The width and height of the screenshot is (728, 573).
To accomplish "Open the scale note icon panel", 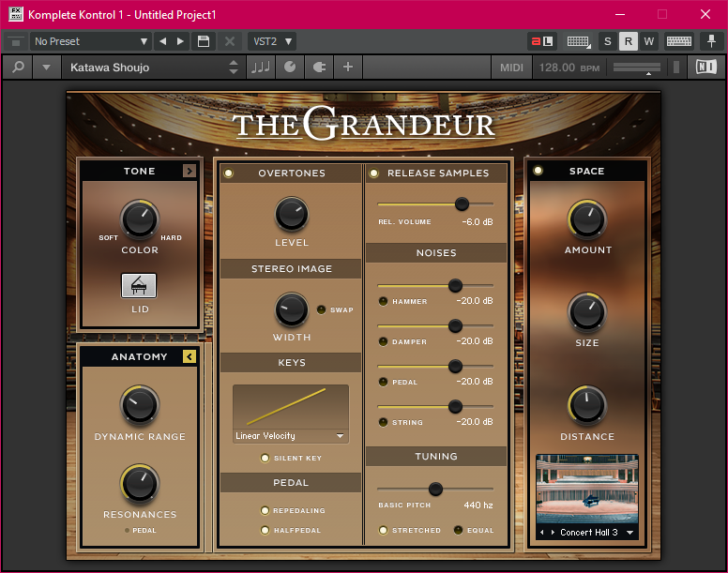I will (261, 68).
